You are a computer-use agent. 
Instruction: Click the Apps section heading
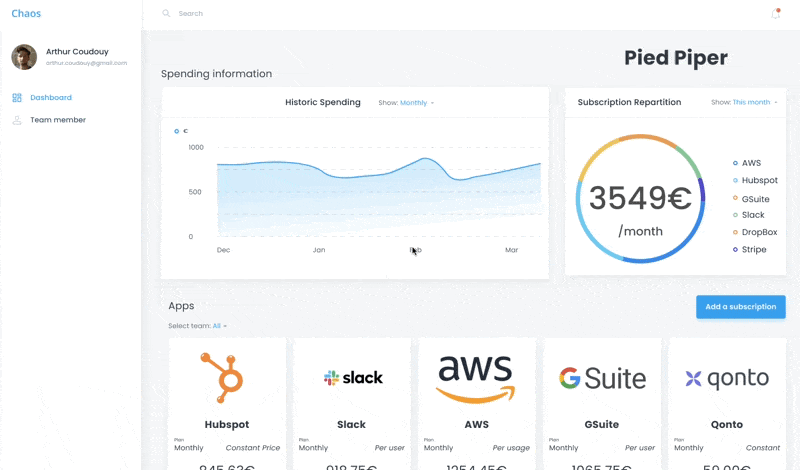[181, 306]
